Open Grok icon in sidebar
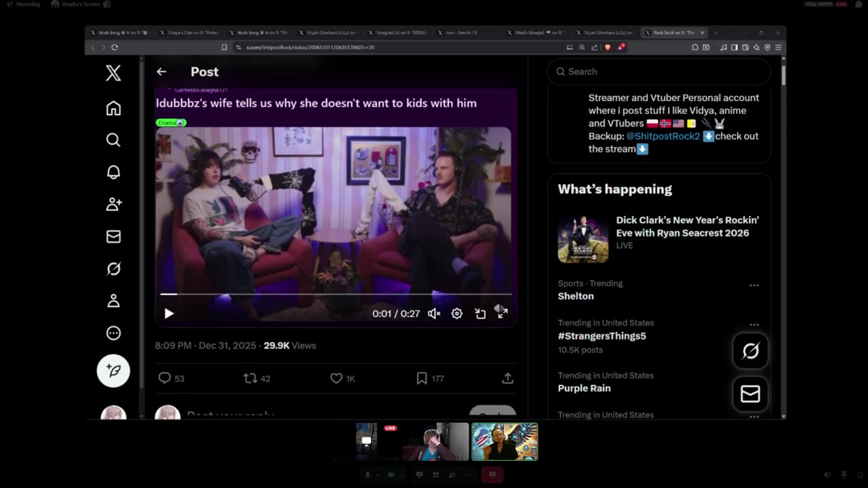Screen dimensions: 868x488 pyautogui.click(x=113, y=268)
